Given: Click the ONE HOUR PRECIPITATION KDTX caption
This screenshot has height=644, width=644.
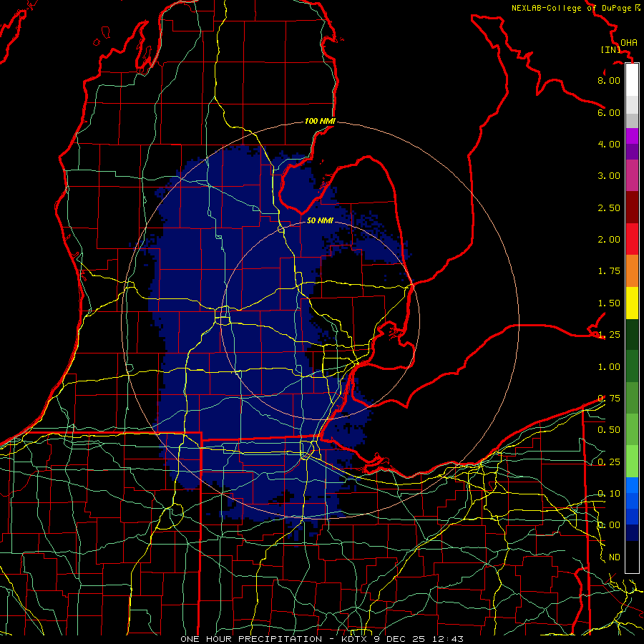Looking at the screenshot, I should pyautogui.click(x=322, y=639).
